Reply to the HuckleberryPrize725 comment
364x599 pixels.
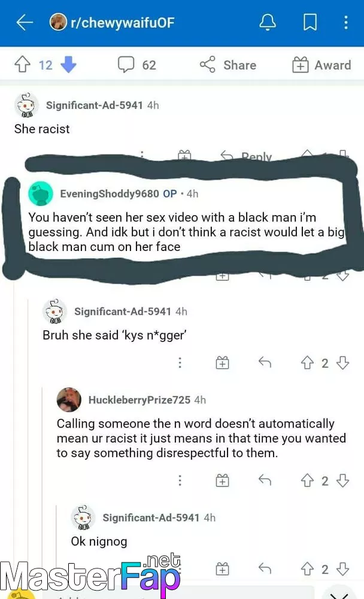tap(265, 480)
